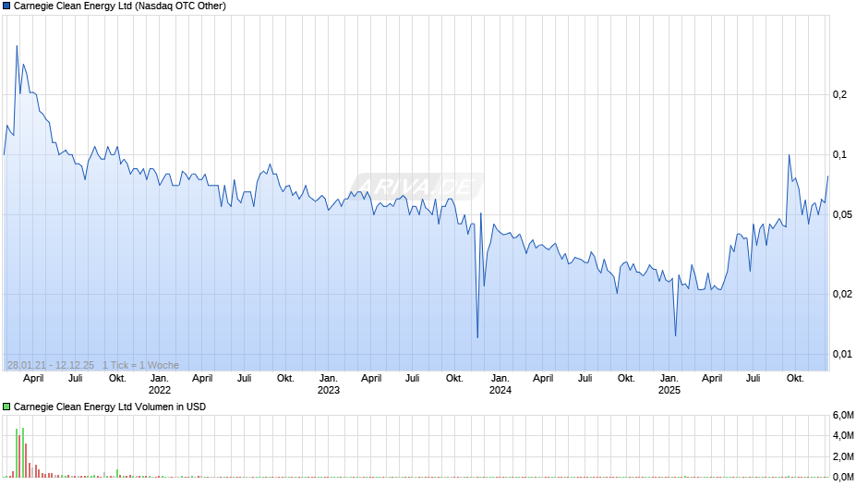Click the 4,0M volume axis label
Screen dimensions: 868x486
pos(843,436)
